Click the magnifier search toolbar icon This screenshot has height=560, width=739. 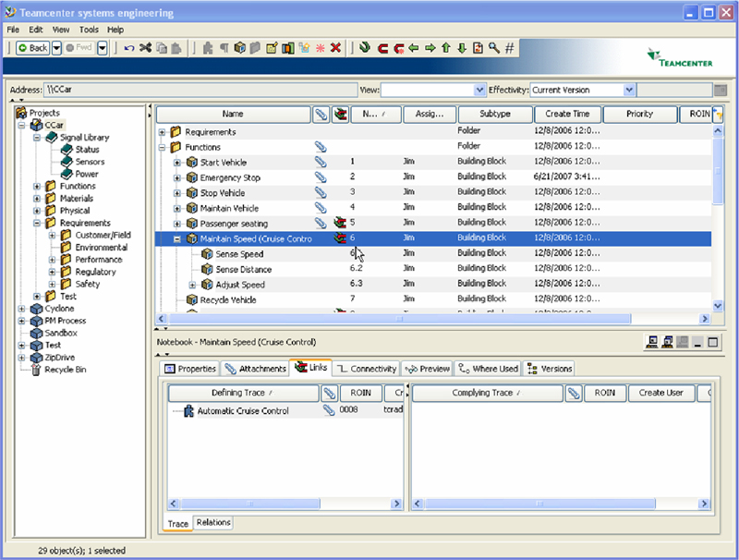[494, 48]
